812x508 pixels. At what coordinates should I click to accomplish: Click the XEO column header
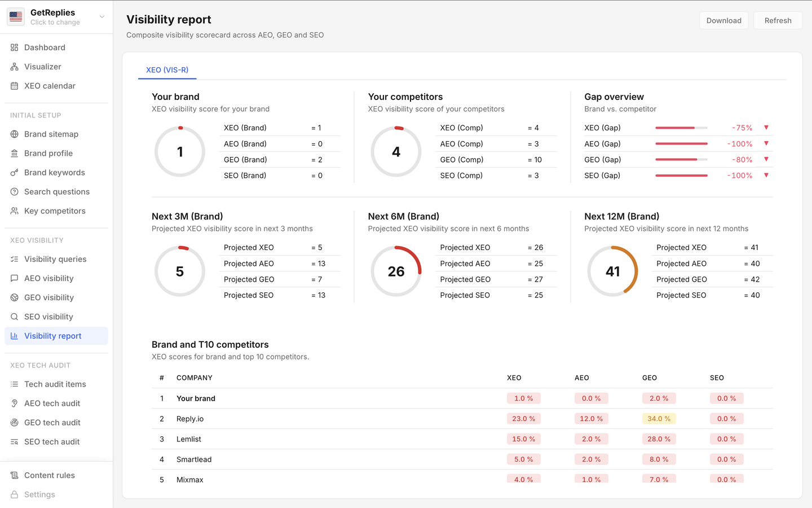click(514, 378)
